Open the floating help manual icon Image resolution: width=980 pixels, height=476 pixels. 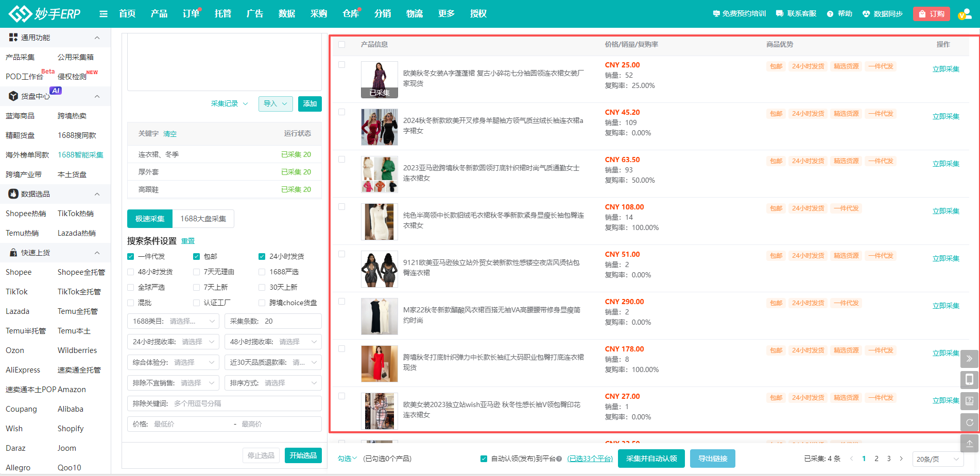969,401
